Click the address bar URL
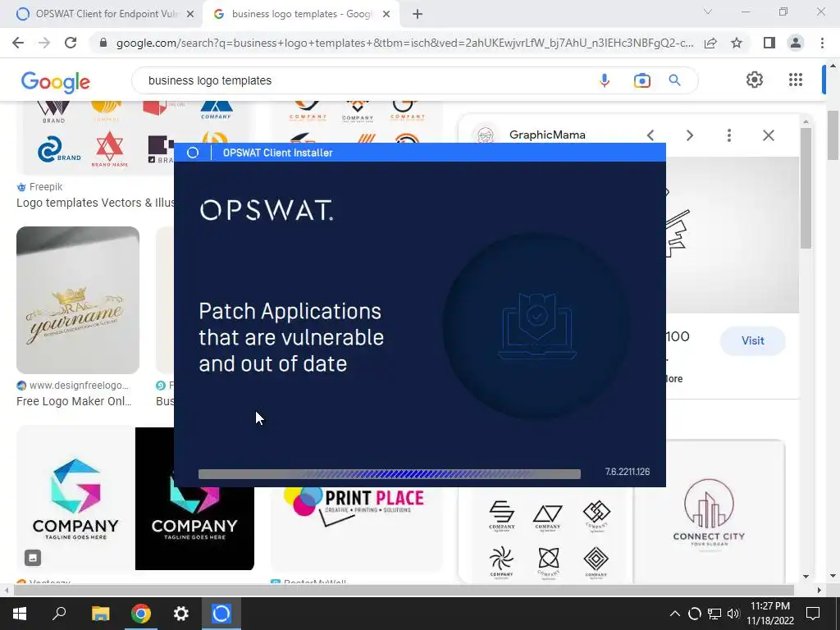 [x=404, y=43]
